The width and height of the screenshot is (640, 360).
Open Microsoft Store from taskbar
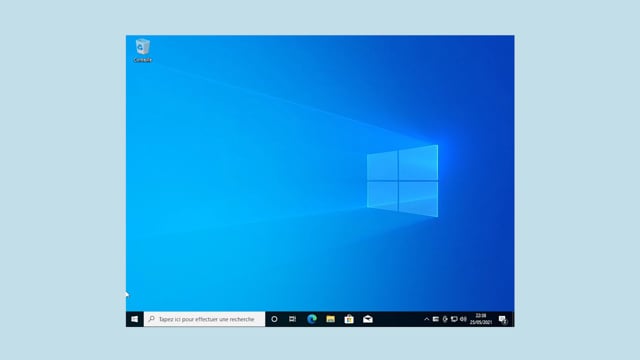(x=349, y=319)
